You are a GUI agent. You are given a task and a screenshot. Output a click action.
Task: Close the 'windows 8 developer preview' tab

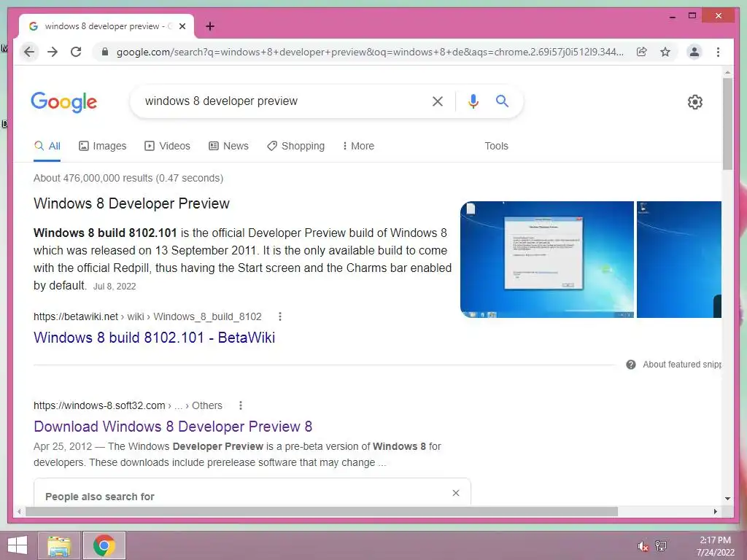click(182, 26)
